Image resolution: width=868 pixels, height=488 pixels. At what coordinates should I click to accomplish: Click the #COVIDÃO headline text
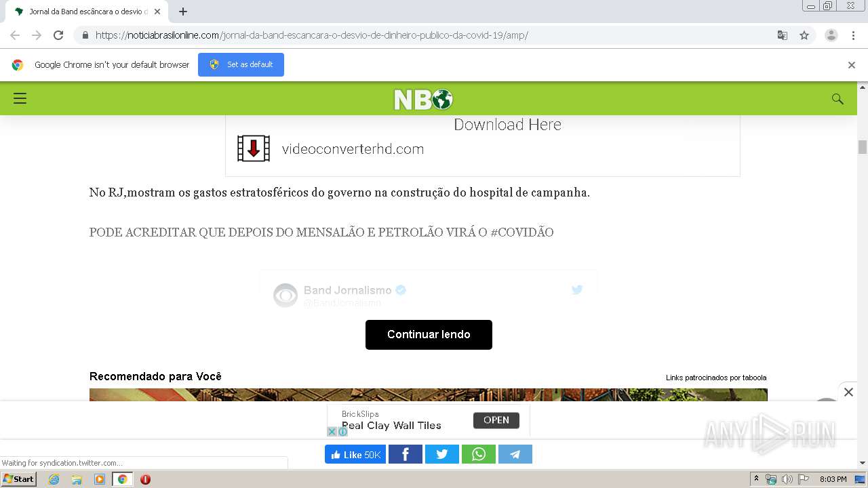tap(321, 232)
